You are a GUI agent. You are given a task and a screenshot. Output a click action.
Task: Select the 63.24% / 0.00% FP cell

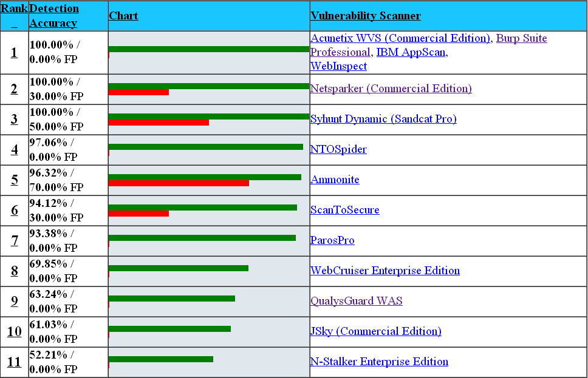click(68, 302)
